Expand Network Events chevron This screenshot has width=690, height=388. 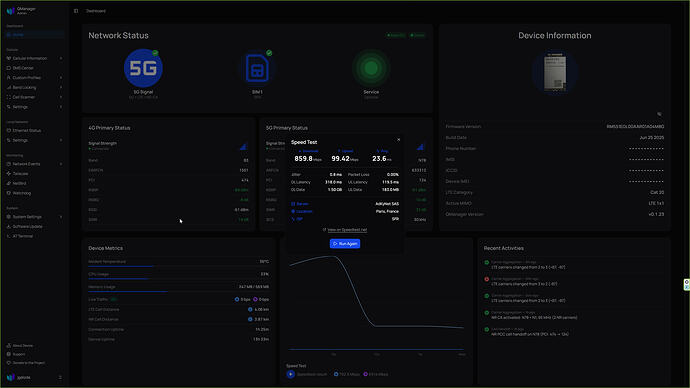coord(61,164)
